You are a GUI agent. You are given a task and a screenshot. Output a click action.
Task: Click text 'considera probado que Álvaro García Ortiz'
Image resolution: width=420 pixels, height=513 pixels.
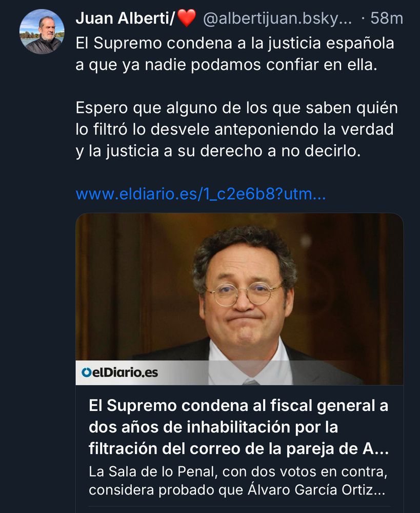coord(237,490)
